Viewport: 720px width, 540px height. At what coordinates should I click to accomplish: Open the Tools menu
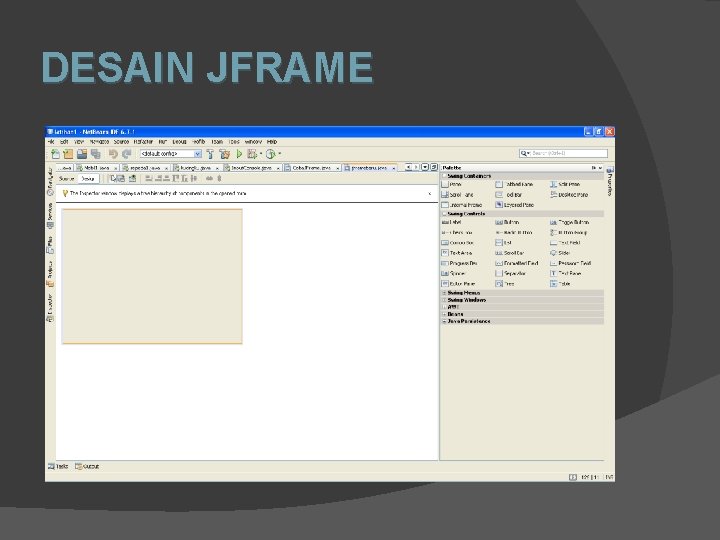234,142
